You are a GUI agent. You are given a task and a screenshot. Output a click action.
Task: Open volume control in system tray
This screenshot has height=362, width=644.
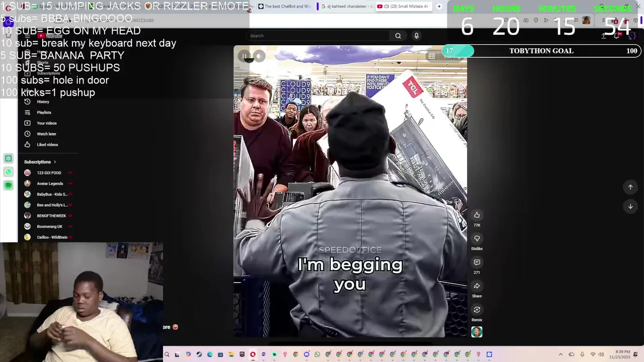(601, 354)
